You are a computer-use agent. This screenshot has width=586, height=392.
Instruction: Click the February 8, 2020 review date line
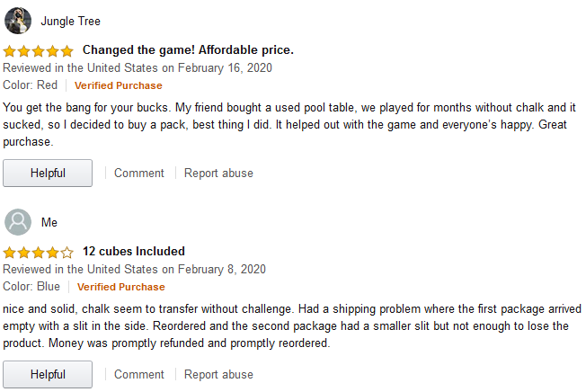point(134,269)
